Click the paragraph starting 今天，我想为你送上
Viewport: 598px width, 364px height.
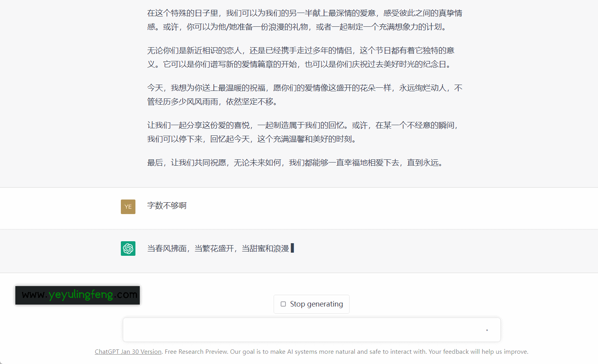click(305, 95)
